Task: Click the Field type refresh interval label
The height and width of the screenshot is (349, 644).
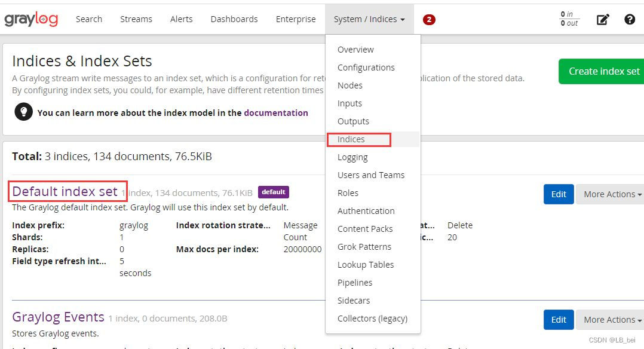Action: [x=59, y=261]
